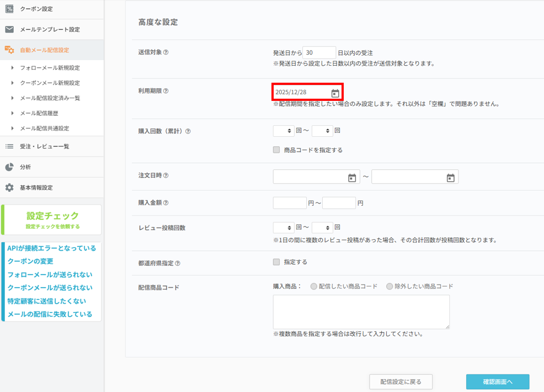Open calendar picker for 利用期限 date
Viewport: 544px width, 392px height.
pos(335,93)
